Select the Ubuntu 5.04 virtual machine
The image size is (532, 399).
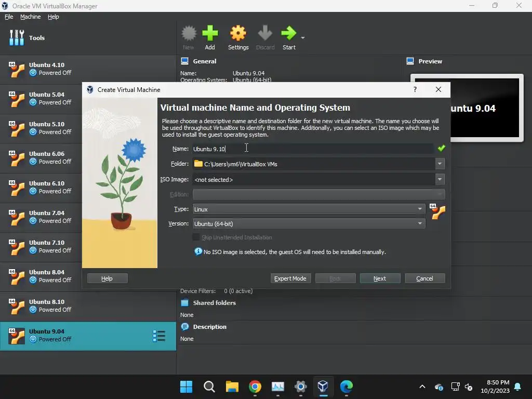pyautogui.click(x=41, y=98)
